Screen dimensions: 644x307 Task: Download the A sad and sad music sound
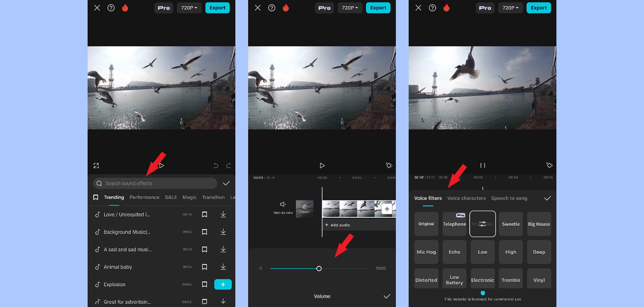click(x=223, y=249)
